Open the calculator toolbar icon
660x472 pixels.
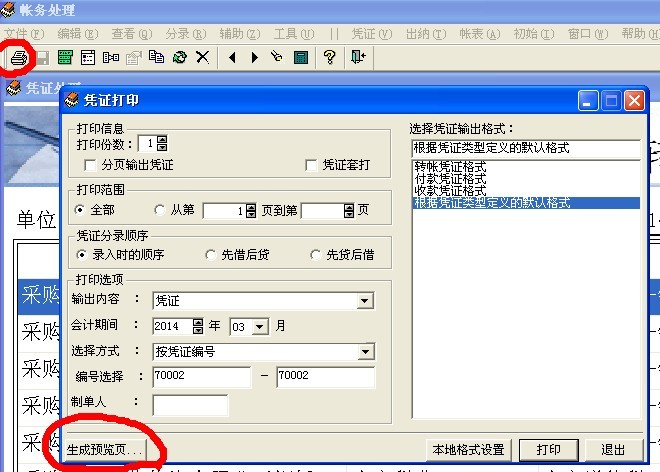(x=301, y=58)
